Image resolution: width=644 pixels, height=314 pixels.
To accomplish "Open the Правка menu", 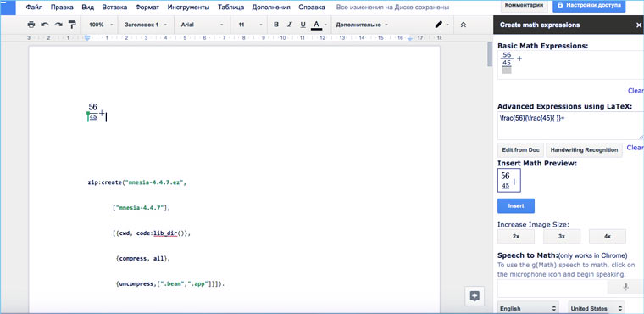I will 62,8.
